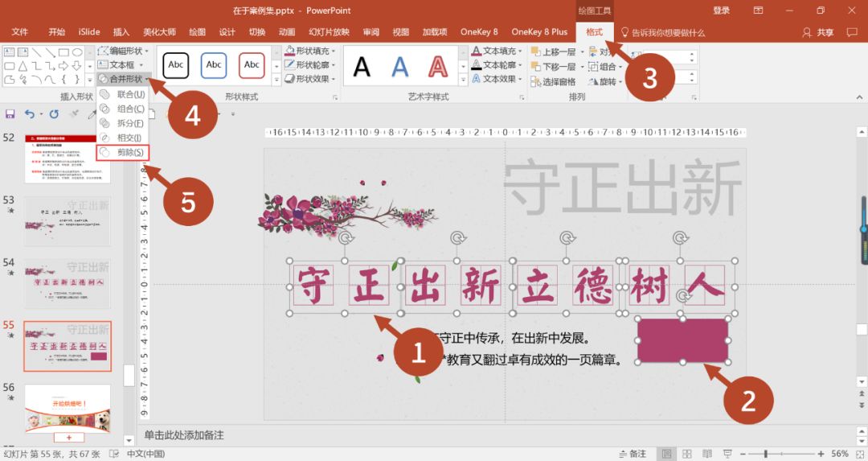This screenshot has width=868, height=461.
Task: Click the Redo repeat icon
Action: pyautogui.click(x=54, y=113)
